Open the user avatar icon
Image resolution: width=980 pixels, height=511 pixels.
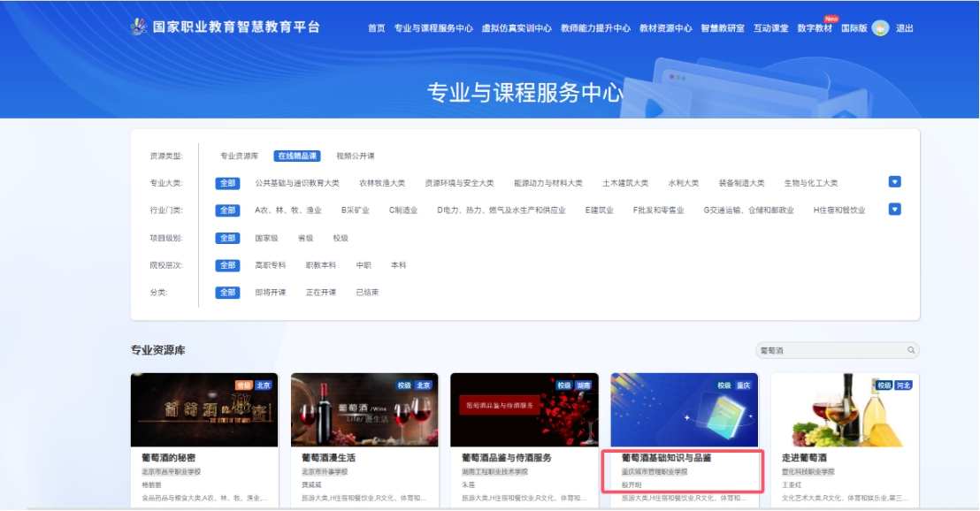(x=880, y=28)
